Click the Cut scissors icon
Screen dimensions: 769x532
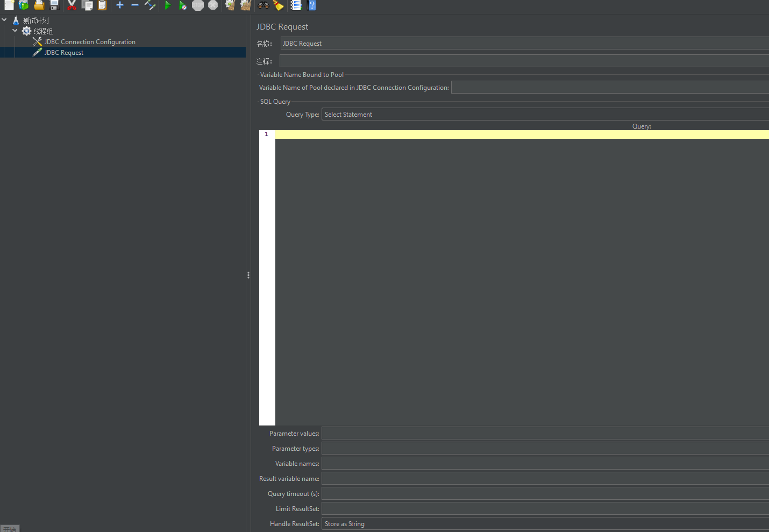pos(72,5)
